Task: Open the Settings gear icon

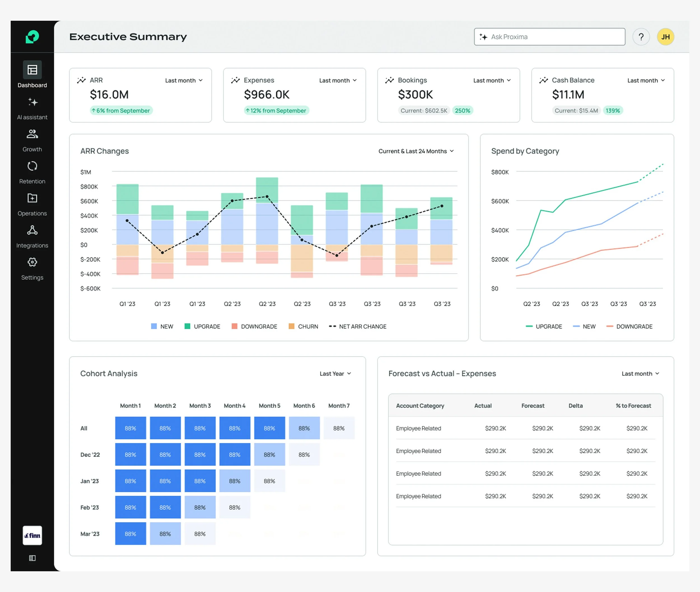Action: coord(32,262)
